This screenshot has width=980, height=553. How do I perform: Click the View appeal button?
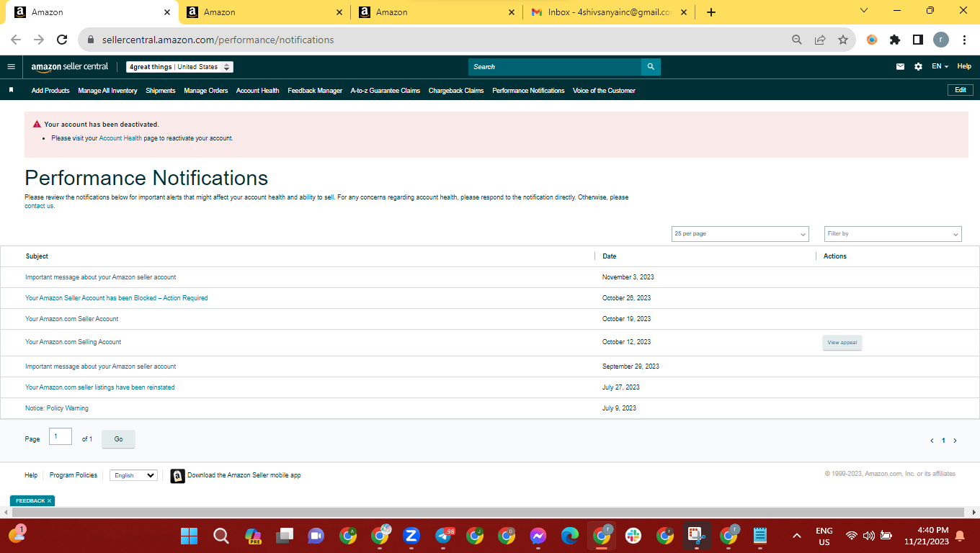click(x=842, y=343)
